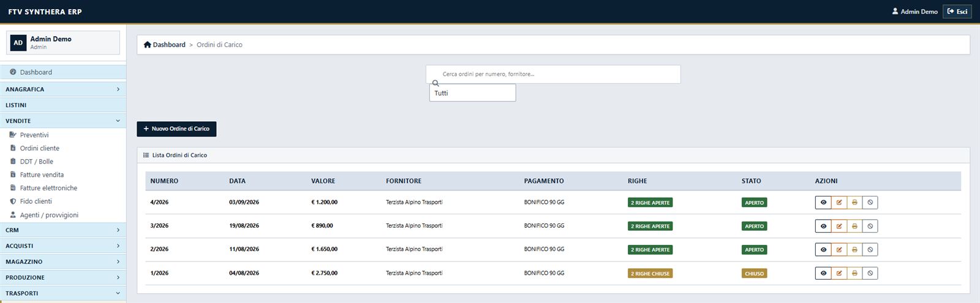Click the FTV SYNTHERA ERP title
This screenshot has height=303, width=980.
point(45,12)
